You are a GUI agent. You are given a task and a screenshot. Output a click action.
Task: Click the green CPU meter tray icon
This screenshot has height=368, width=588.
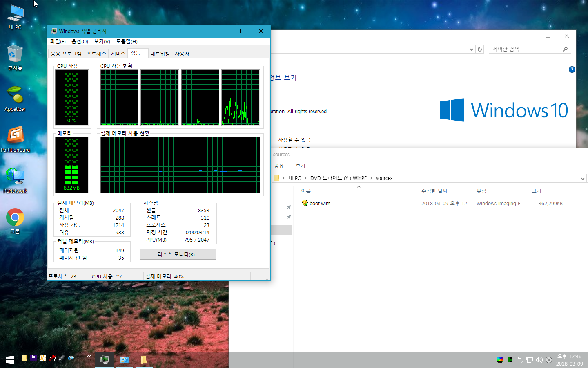pos(510,360)
